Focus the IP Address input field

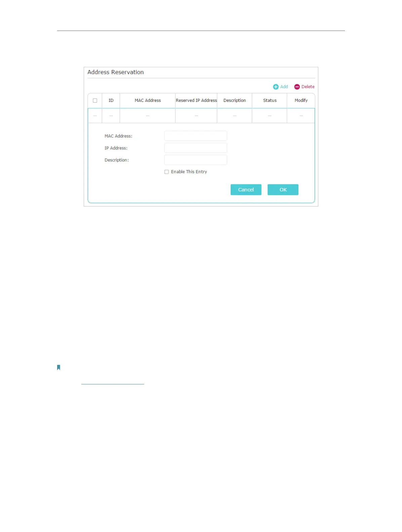click(196, 148)
